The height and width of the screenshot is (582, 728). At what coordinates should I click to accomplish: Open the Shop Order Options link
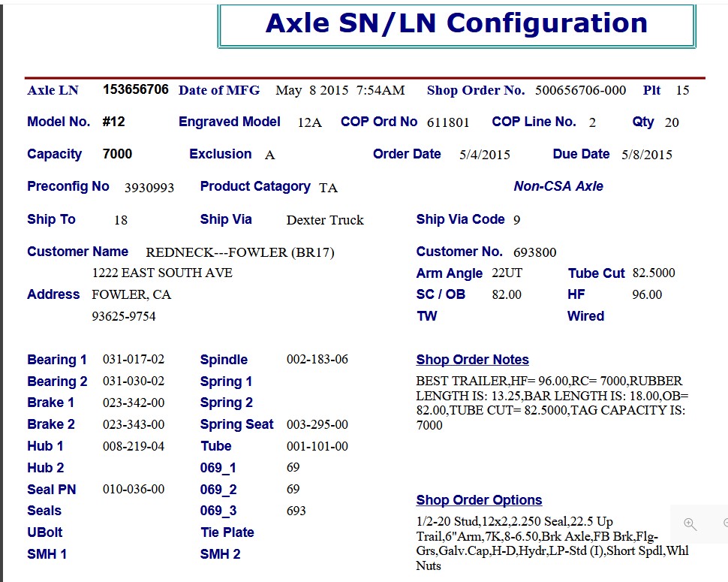point(479,500)
